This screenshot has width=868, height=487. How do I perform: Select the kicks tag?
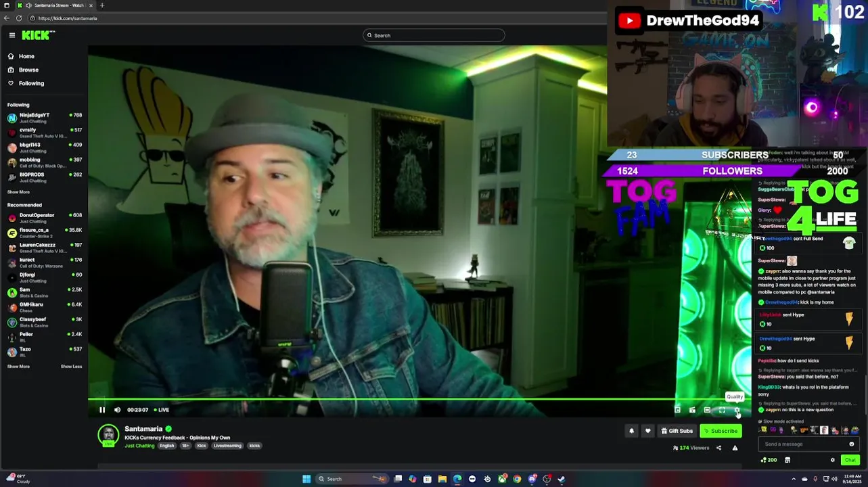point(254,446)
